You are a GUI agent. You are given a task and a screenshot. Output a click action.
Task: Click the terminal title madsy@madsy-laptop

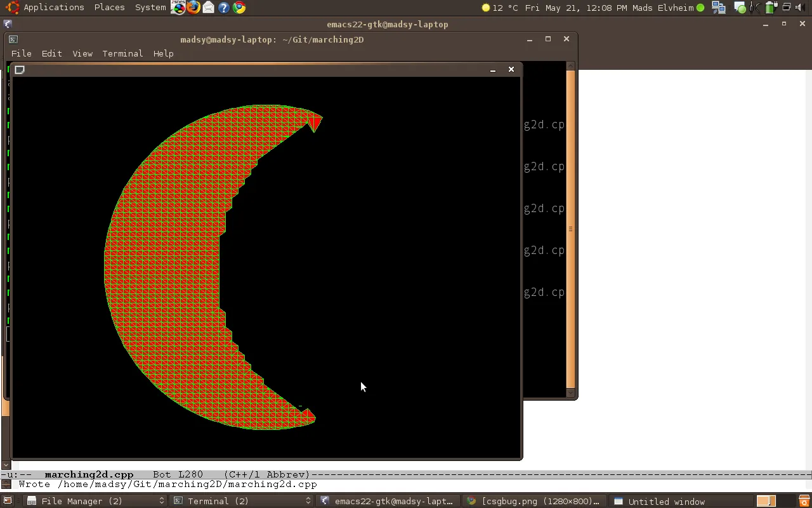pyautogui.click(x=272, y=39)
